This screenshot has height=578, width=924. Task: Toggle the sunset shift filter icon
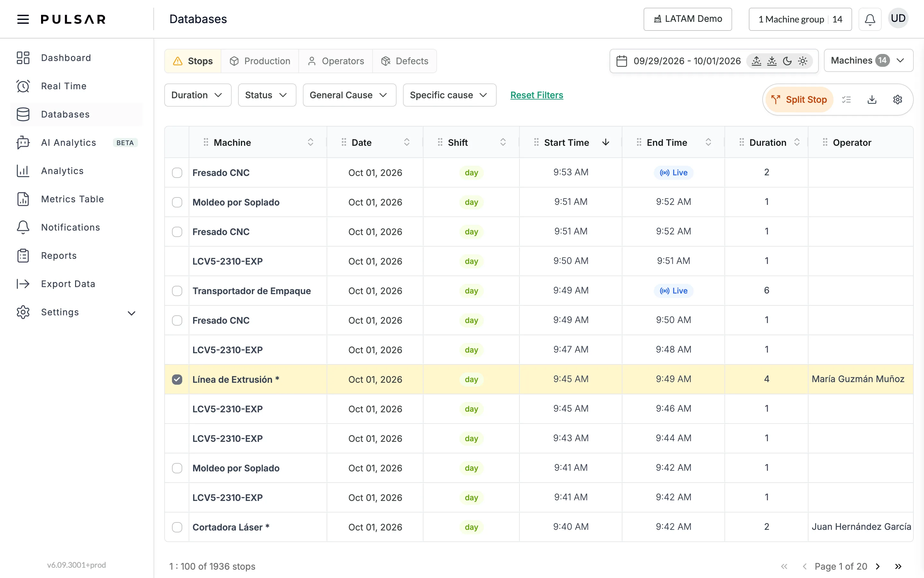tap(772, 61)
